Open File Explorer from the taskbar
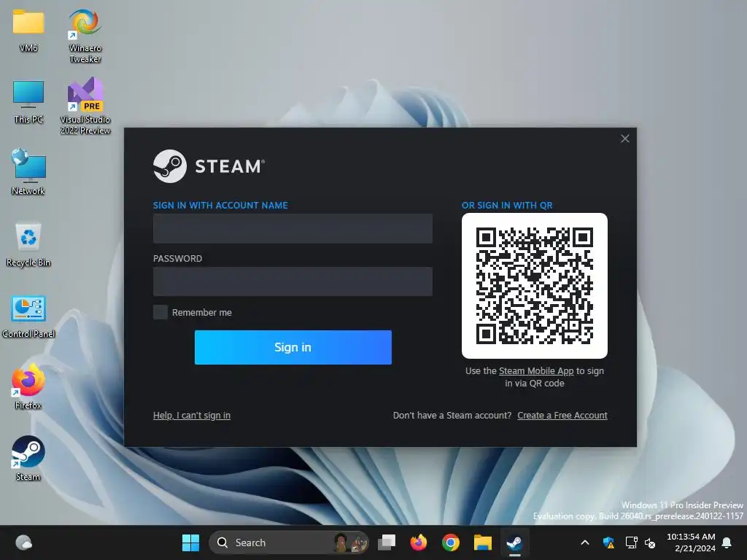 pos(483,542)
